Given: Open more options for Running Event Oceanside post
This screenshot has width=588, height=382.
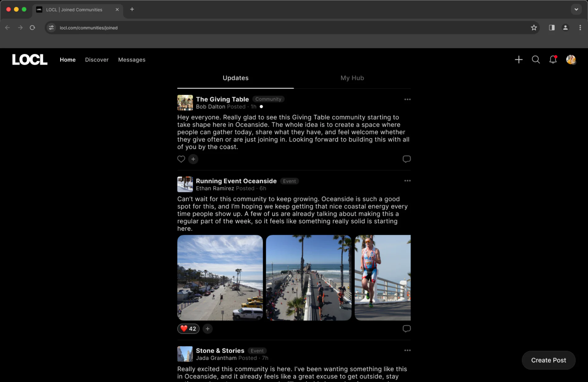Looking at the screenshot, I should (x=407, y=181).
